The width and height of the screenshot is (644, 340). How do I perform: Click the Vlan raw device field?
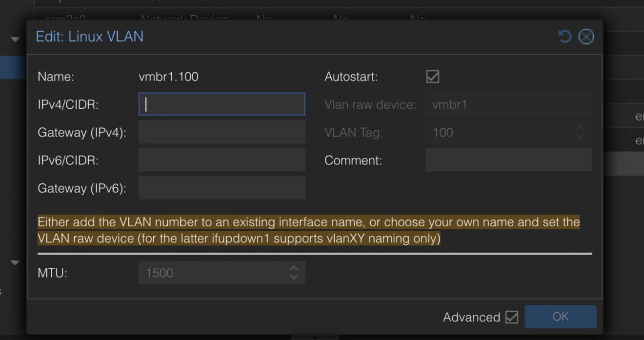[x=509, y=104]
